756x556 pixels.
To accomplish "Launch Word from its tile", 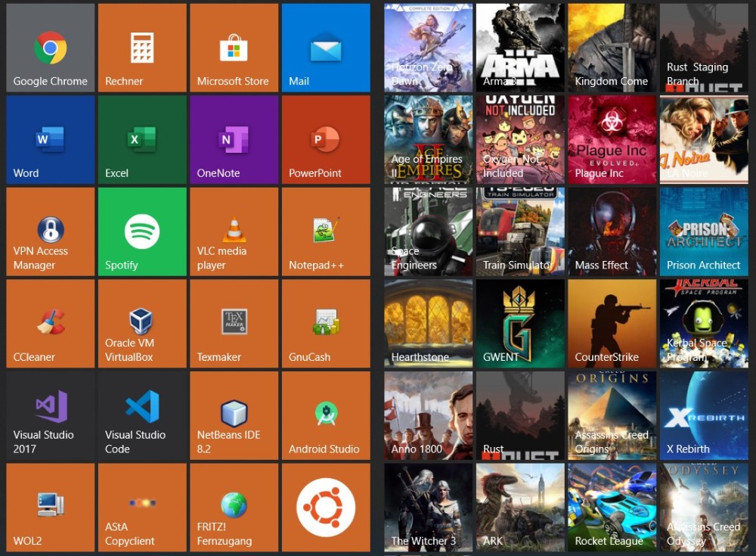I will click(x=51, y=139).
